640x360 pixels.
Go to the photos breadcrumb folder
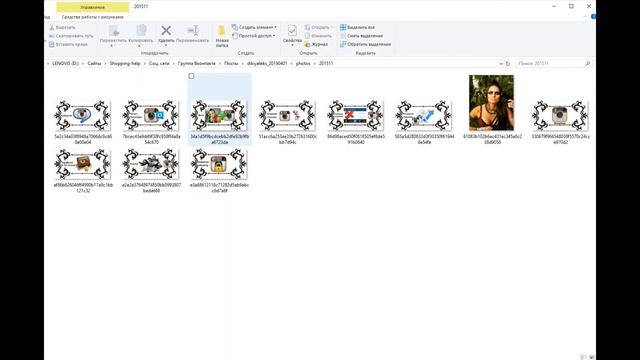pos(303,64)
